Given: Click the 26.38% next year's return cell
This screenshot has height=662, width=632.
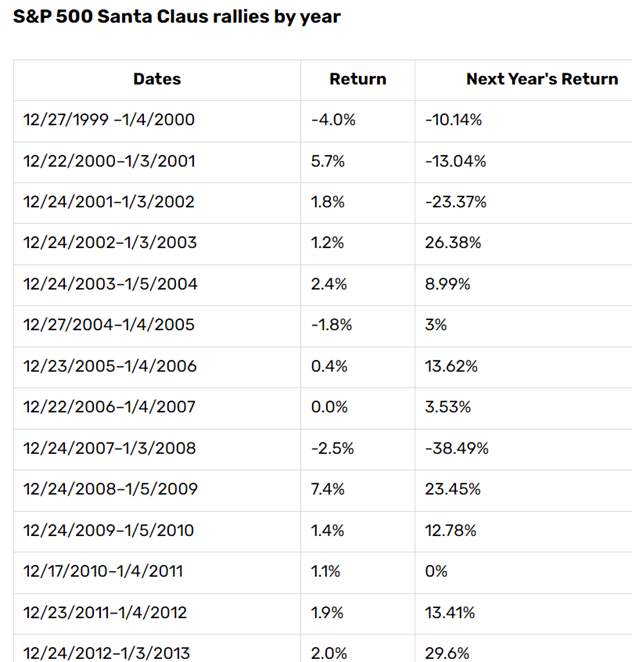Looking at the screenshot, I should point(453,243).
